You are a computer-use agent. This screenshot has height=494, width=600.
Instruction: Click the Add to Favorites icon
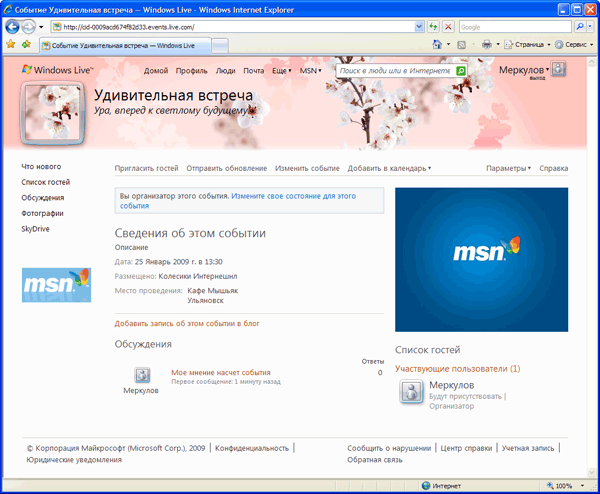(26, 44)
